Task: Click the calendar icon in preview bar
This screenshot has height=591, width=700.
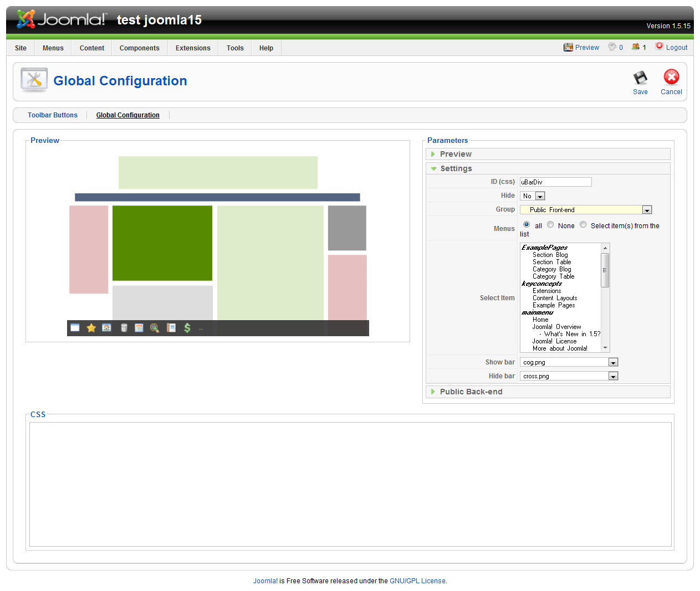Action: point(139,328)
